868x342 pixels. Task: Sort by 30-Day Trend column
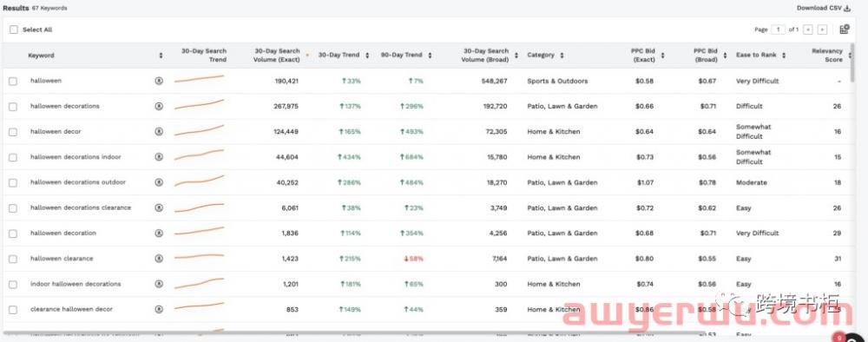click(x=367, y=56)
